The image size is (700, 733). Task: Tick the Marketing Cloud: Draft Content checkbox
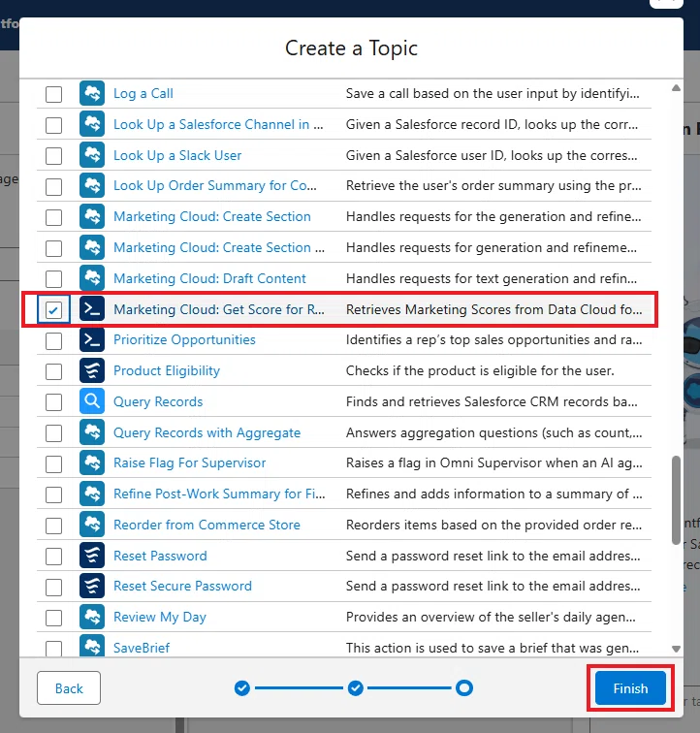point(53,279)
